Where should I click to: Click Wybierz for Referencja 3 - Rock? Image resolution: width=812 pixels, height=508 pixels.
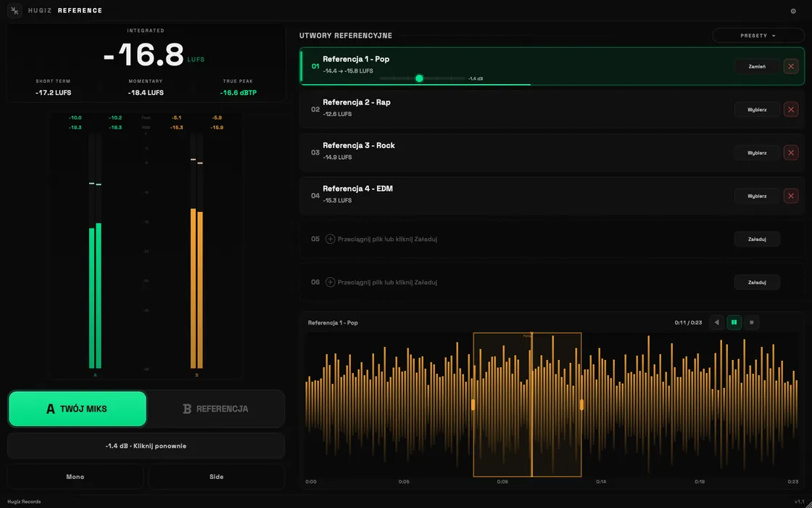pos(757,153)
